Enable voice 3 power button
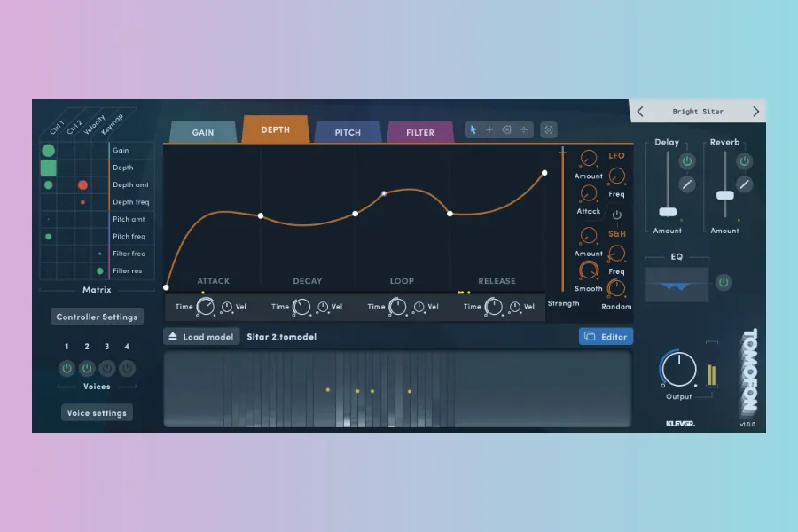The image size is (798, 532). pyautogui.click(x=106, y=368)
